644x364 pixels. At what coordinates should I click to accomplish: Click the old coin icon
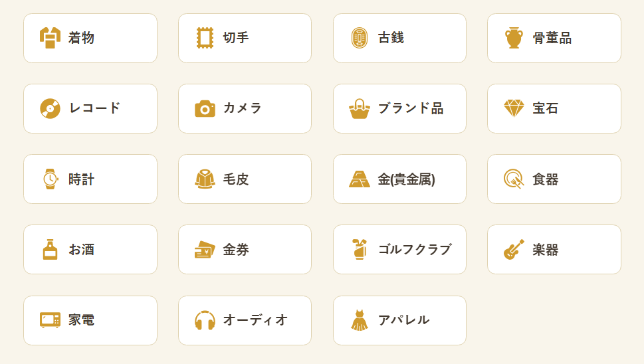[359, 38]
